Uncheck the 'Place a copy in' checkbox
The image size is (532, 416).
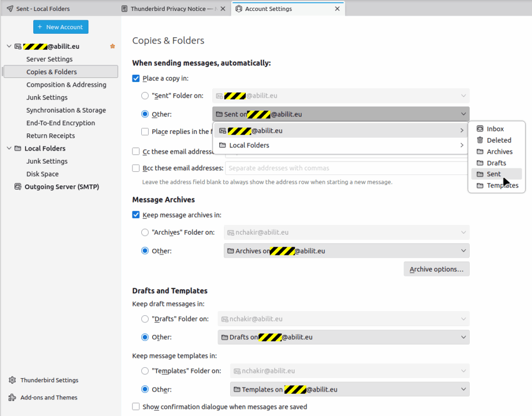[x=136, y=78]
